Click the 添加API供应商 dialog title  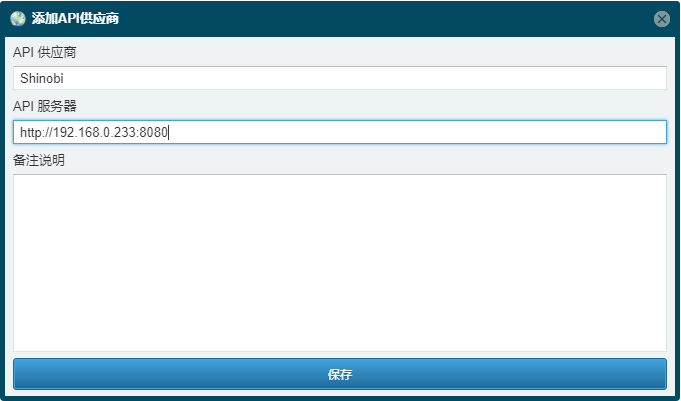pyautogui.click(x=75, y=19)
